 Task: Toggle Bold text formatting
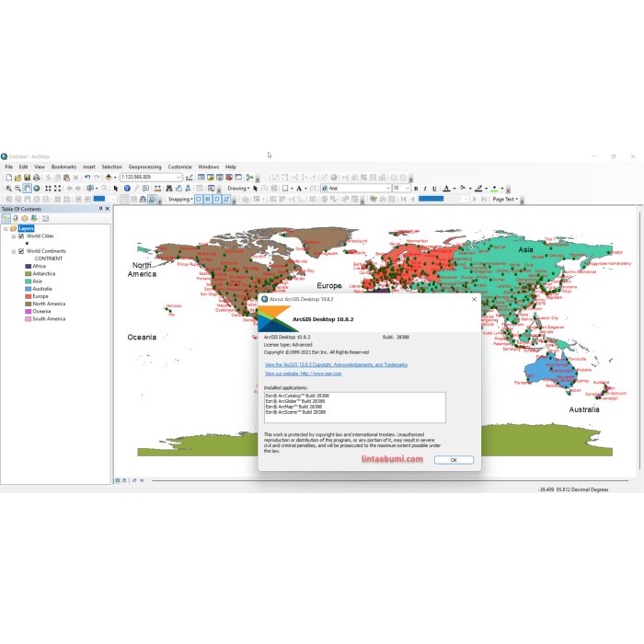tap(416, 189)
